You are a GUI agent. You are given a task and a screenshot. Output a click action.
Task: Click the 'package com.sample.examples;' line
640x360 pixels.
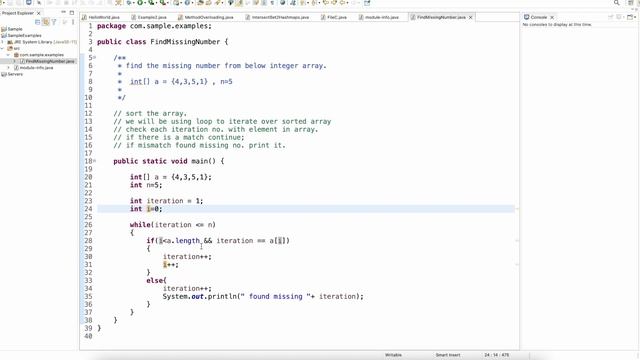(x=154, y=26)
